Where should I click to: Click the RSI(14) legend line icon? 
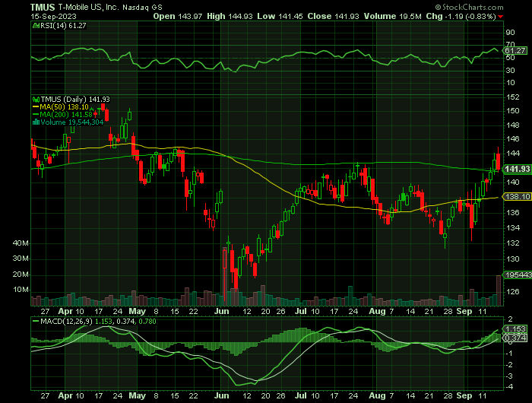[34, 24]
